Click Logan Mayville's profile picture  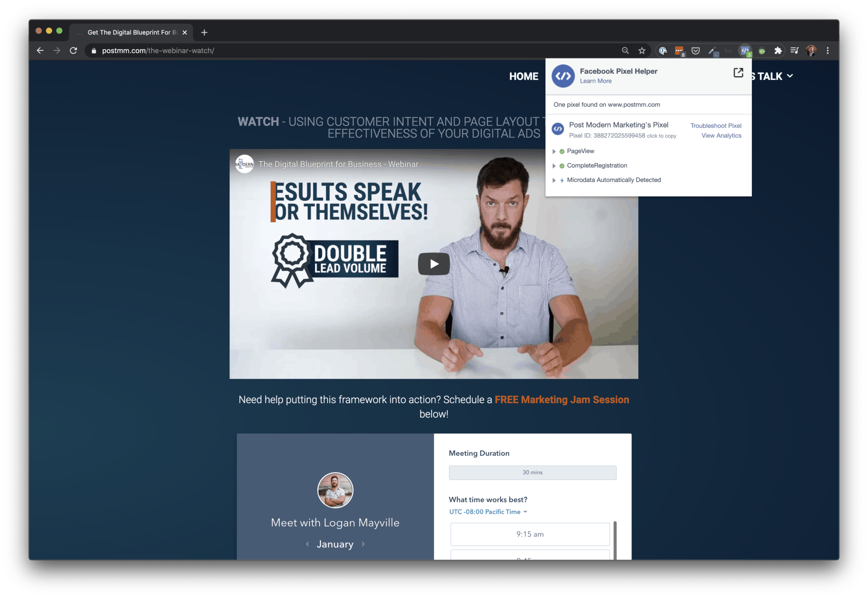tap(335, 490)
